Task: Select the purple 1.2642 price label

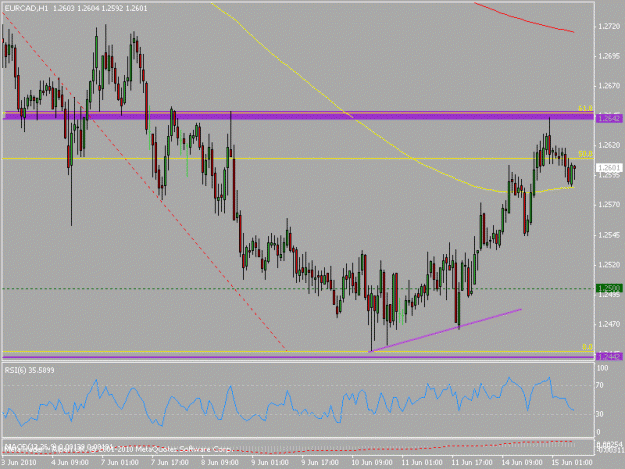Action: point(609,118)
